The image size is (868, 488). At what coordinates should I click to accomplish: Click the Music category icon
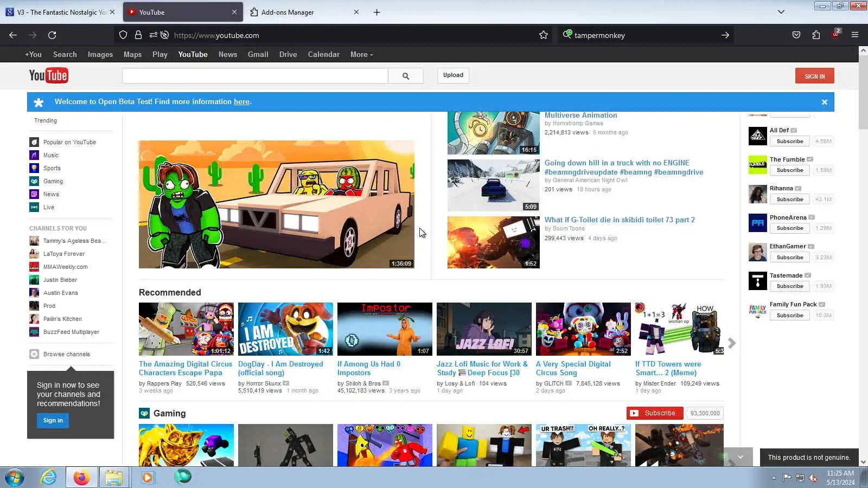tap(34, 155)
